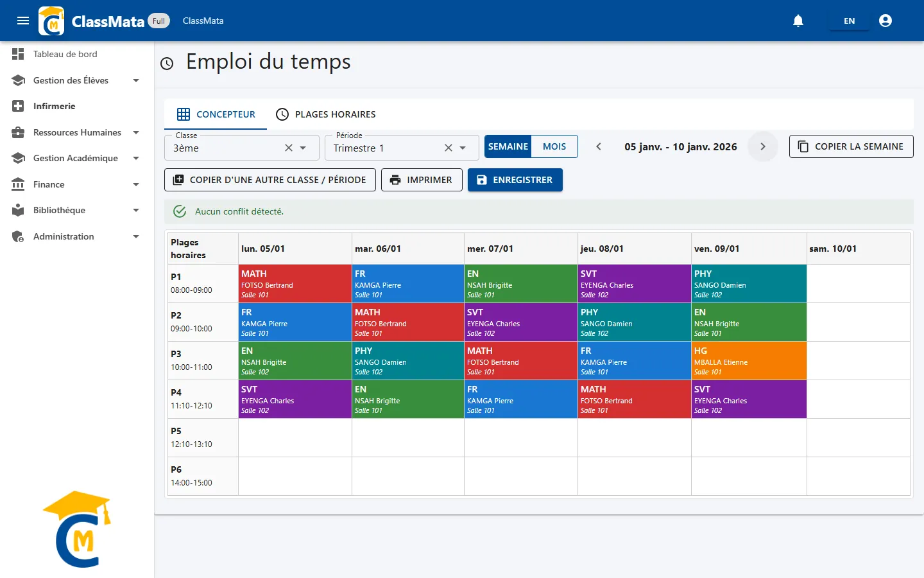The image size is (924, 578).
Task: Click the clock icon beside Emploi du temps
Action: point(167,63)
